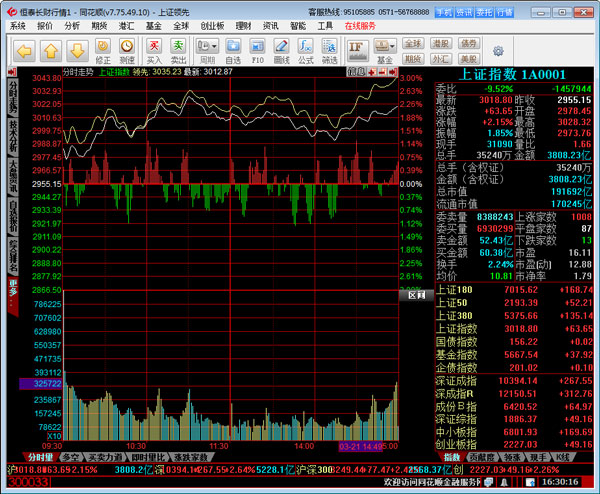
Task: Open the F10 company info icon
Action: 258,51
